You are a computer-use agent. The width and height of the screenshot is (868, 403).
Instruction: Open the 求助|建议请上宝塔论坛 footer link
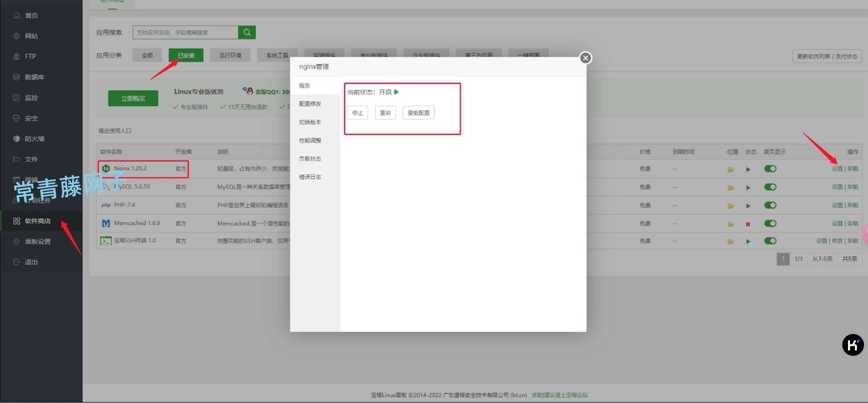(560, 395)
